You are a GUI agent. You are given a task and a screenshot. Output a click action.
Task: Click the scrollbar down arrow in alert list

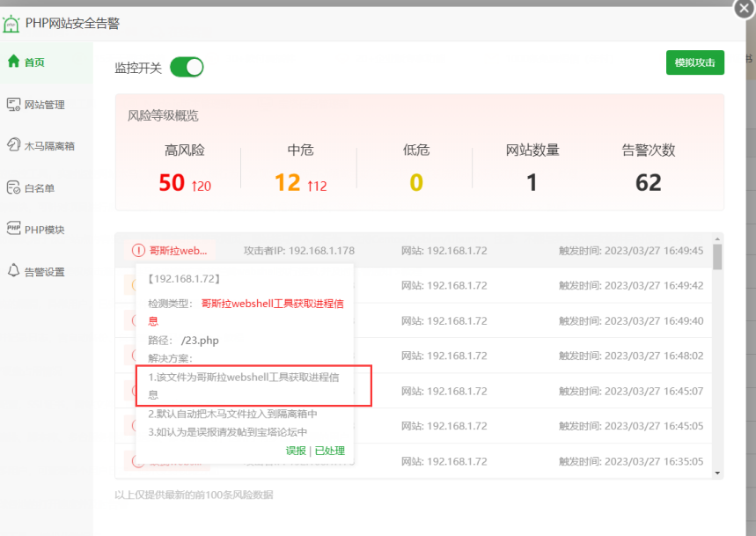click(718, 473)
